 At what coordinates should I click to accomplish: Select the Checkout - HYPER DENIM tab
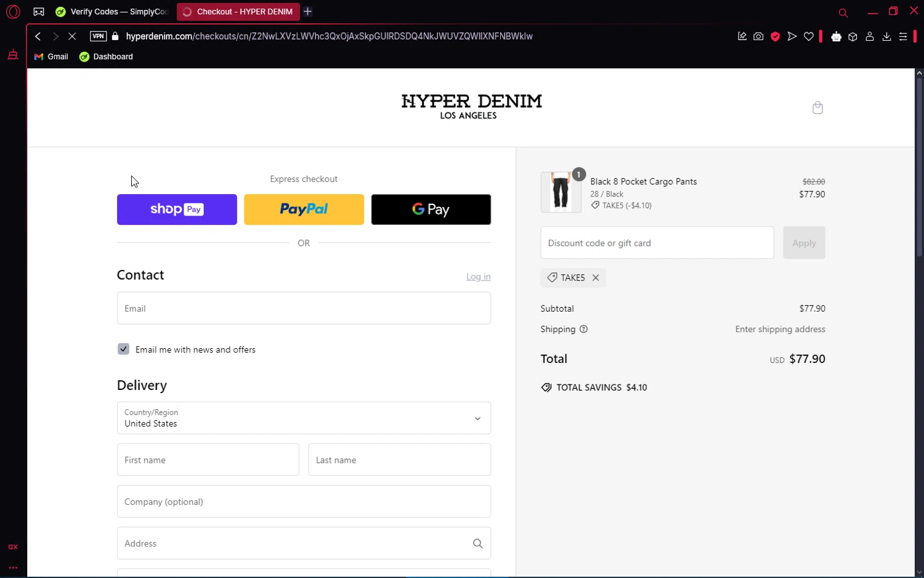pos(238,12)
